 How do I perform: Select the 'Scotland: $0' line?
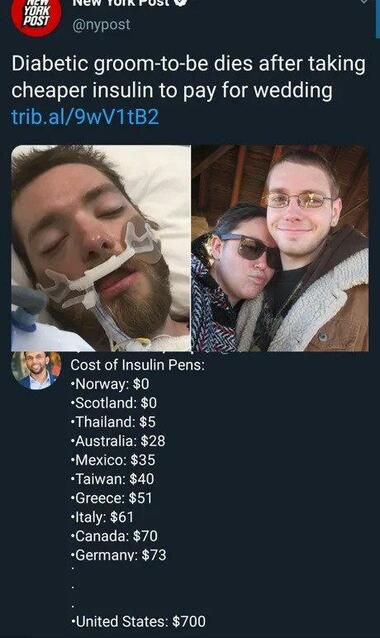point(114,403)
